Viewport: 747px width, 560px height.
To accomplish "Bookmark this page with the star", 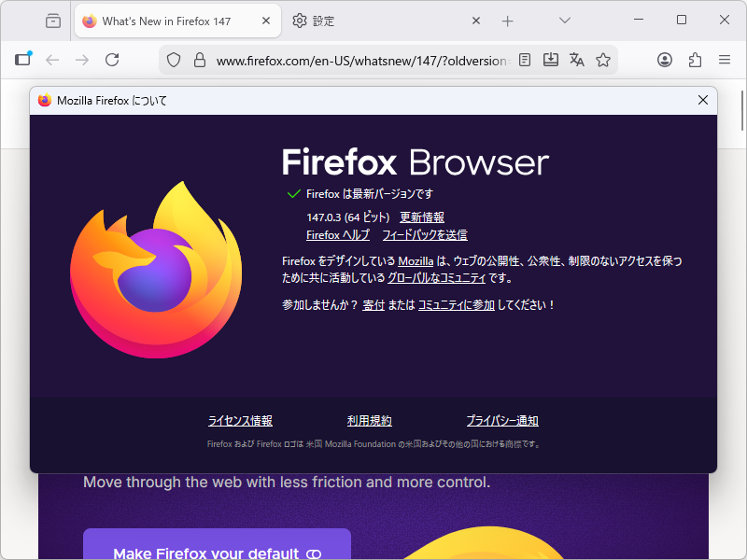I will click(602, 59).
